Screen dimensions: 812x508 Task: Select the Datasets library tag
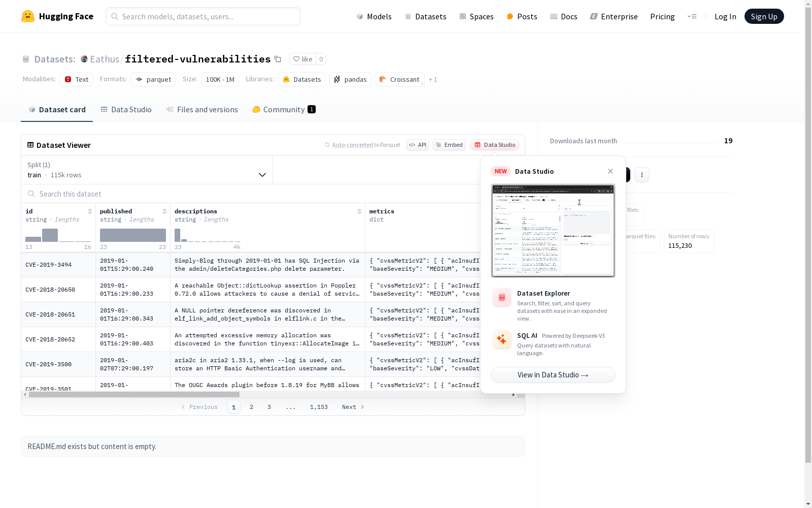(x=302, y=79)
